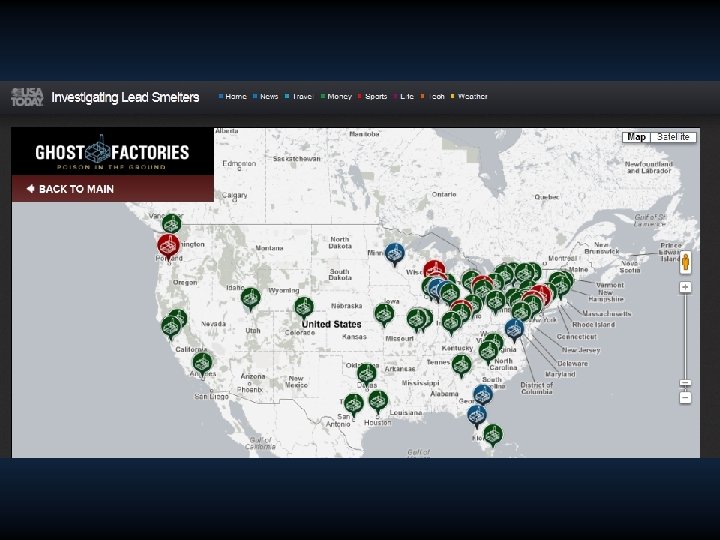The image size is (720, 540).
Task: Click the blue marker near Virginia coast
Action: click(x=514, y=330)
